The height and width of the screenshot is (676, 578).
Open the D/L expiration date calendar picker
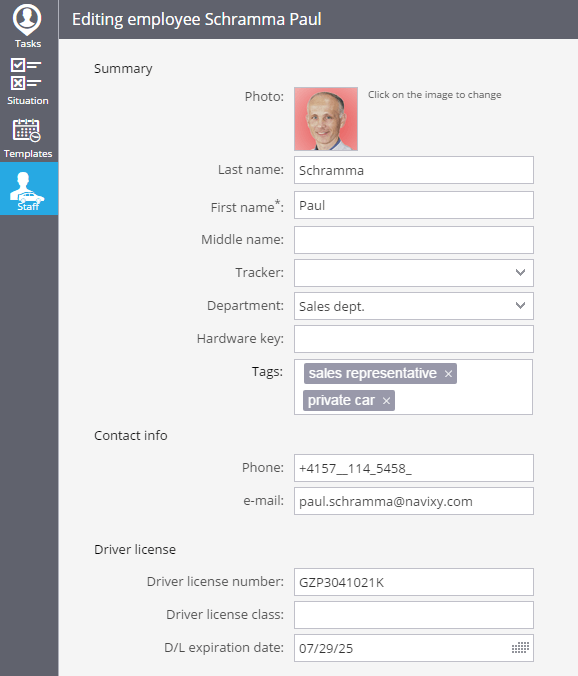pyautogui.click(x=520, y=648)
